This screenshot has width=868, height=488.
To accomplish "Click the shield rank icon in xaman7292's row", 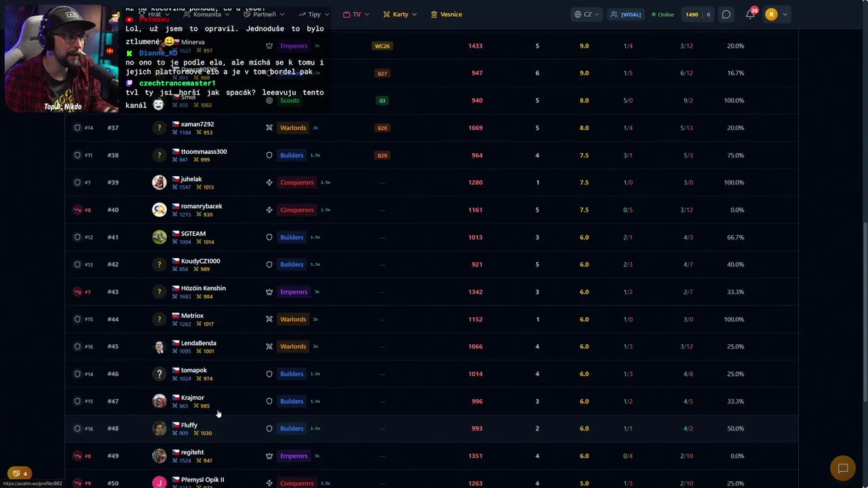I will 77,127.
